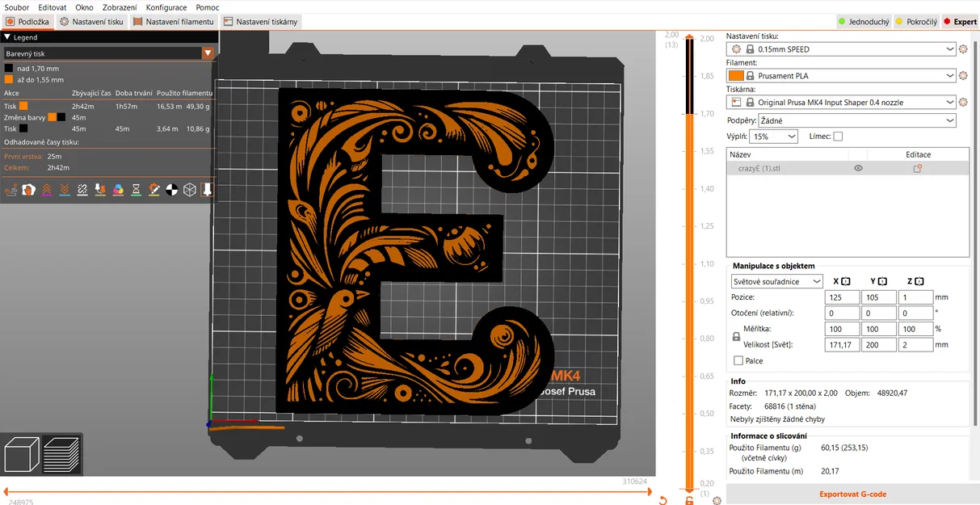Viewport: 980px width, 505px height.
Task: Click the hourglass pause print icon
Action: pos(136,190)
